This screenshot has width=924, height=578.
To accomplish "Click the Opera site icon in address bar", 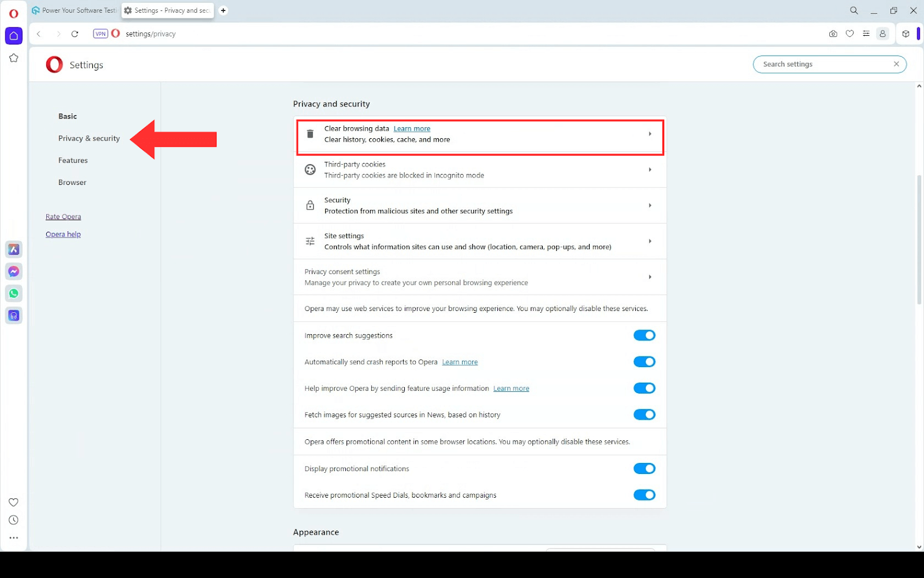I will pyautogui.click(x=115, y=34).
